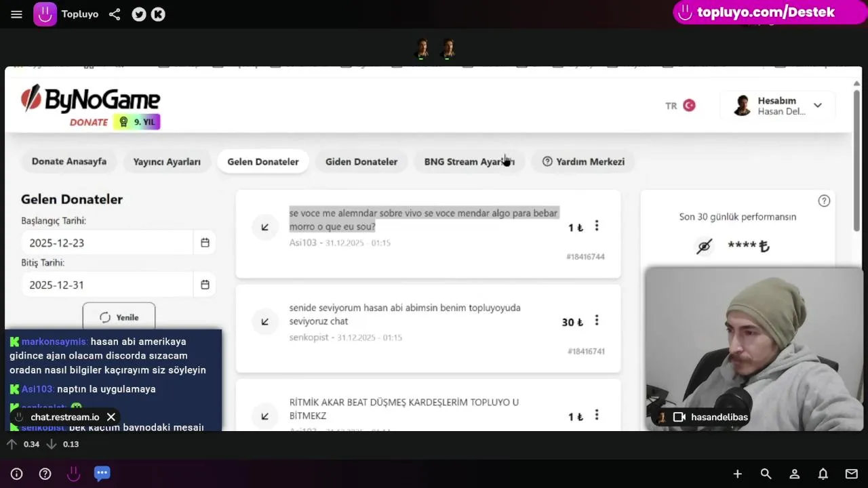Screen dimensions: 868x488
Task: Click incoming arrow on RİTMİK AKAR BEAT donation
Action: pos(265,416)
